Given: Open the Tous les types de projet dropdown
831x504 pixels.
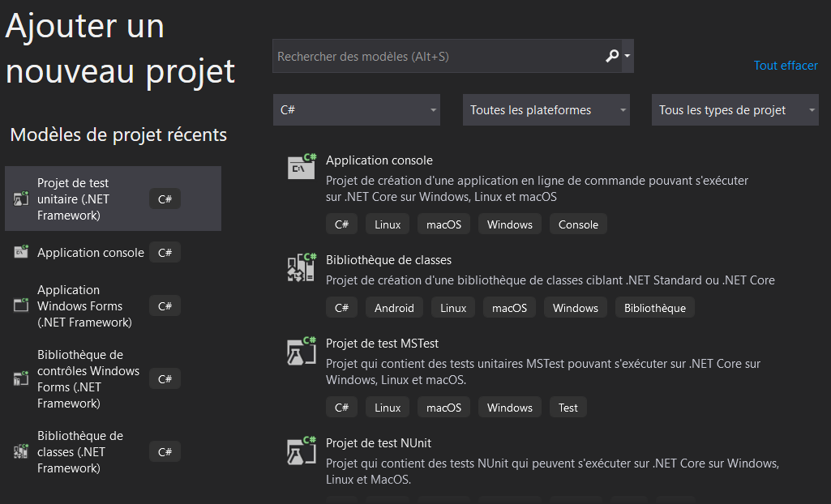Looking at the screenshot, I should tap(735, 110).
